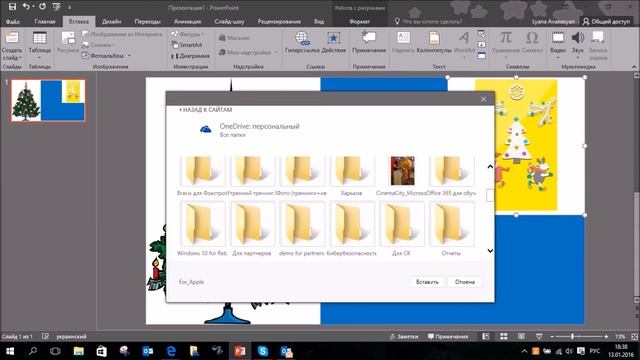Select the Для СК folder

point(402,229)
